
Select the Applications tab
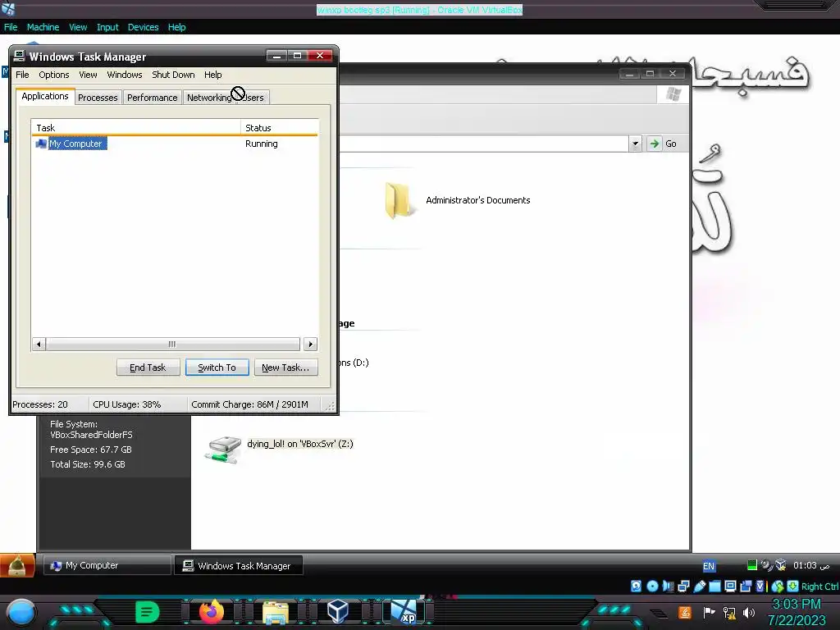coord(45,96)
